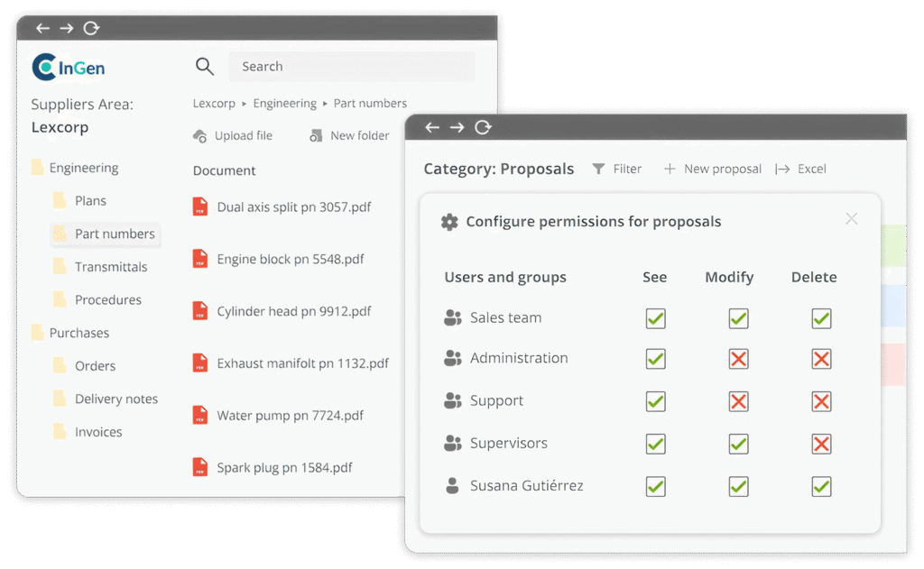The image size is (924, 569).
Task: Toggle Delete permission for Supervisors
Action: point(820,444)
